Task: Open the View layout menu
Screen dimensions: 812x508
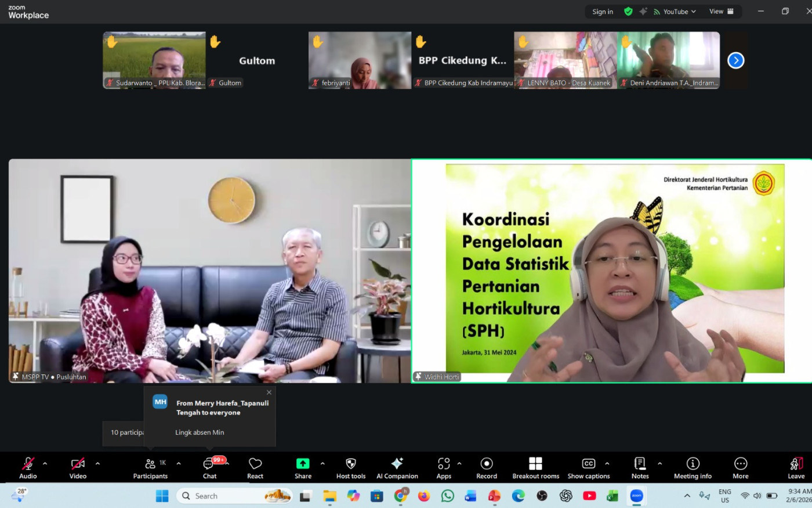Action: click(721, 12)
